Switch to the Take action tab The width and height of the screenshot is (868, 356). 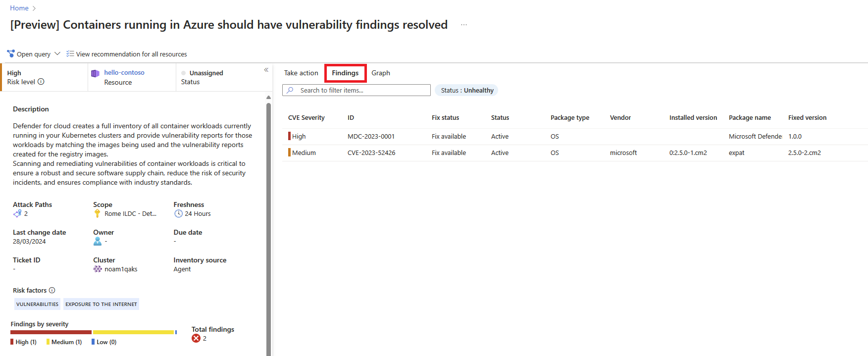[x=301, y=73]
